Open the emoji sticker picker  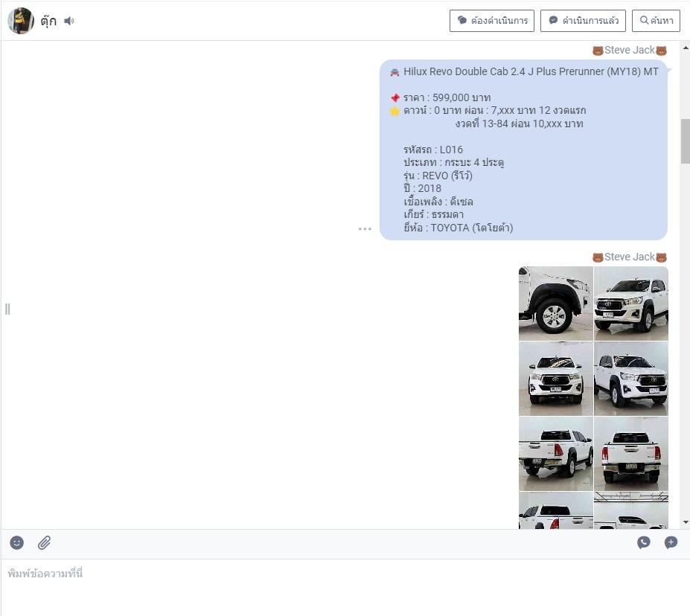pyautogui.click(x=16, y=542)
